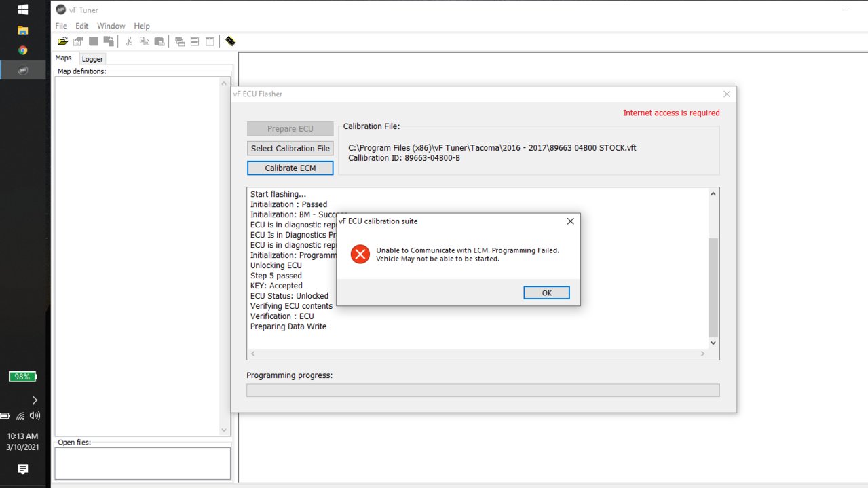Screen dimensions: 868x488
Task: Click the "Unlocking ECU" log line
Action: point(276,265)
